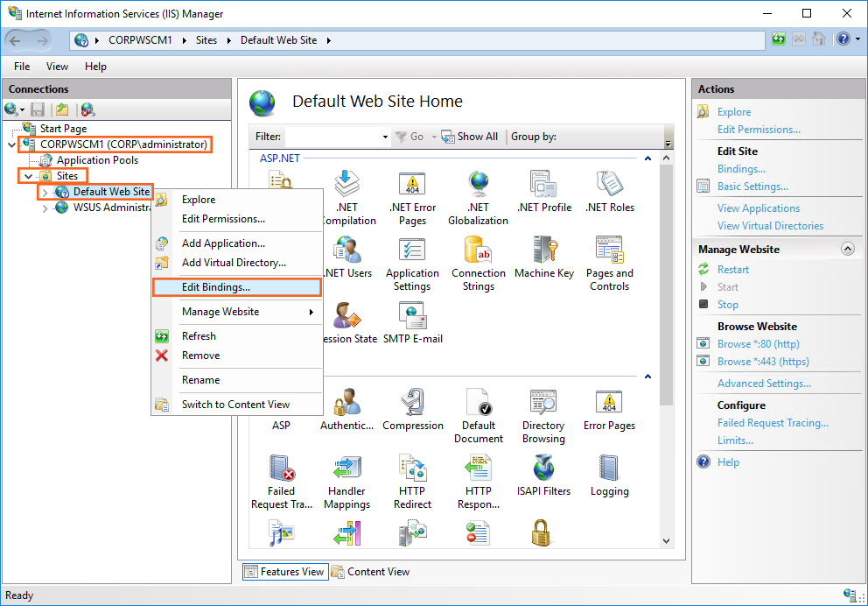This screenshot has height=606, width=868.
Task: Click the Show All button
Action: (470, 137)
